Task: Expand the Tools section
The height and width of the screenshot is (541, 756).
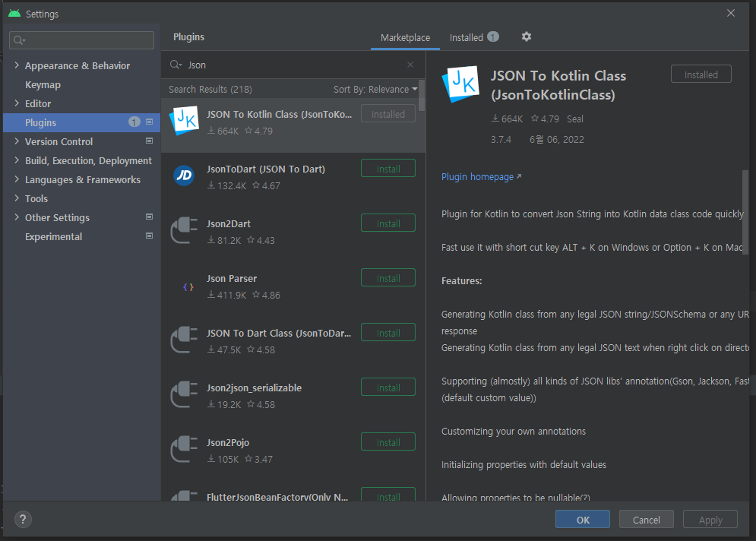Action: click(17, 198)
